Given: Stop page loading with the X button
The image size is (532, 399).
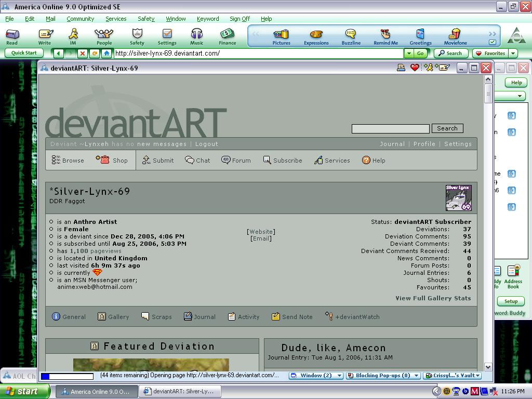Looking at the screenshot, I should point(82,54).
